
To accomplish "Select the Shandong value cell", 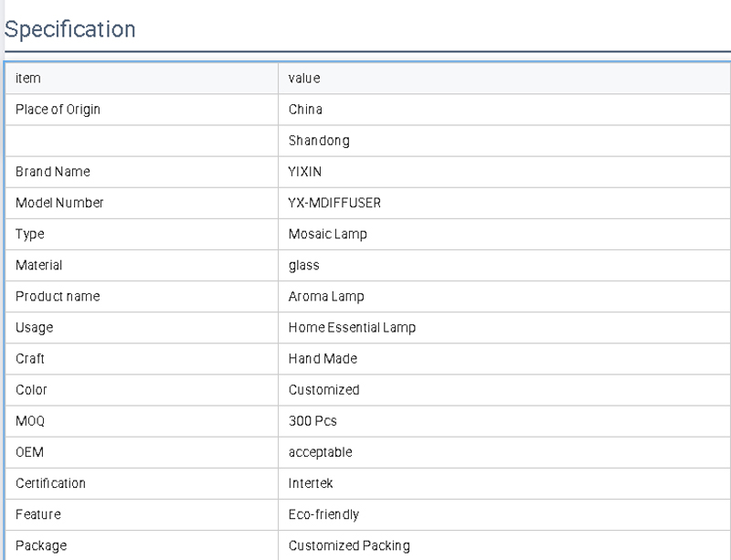I will point(319,141).
